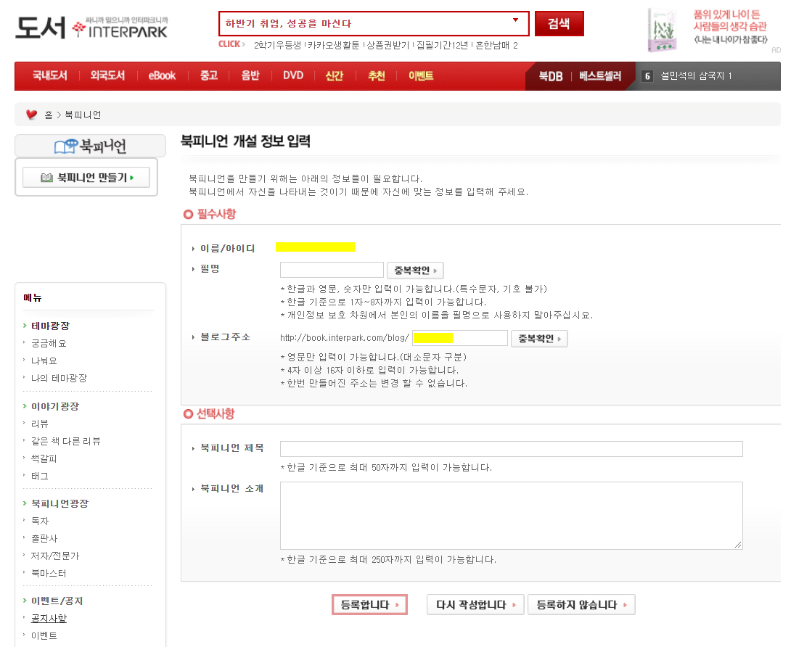Open 나눠요 in the sidebar
This screenshot has width=812, height=647.
[44, 360]
